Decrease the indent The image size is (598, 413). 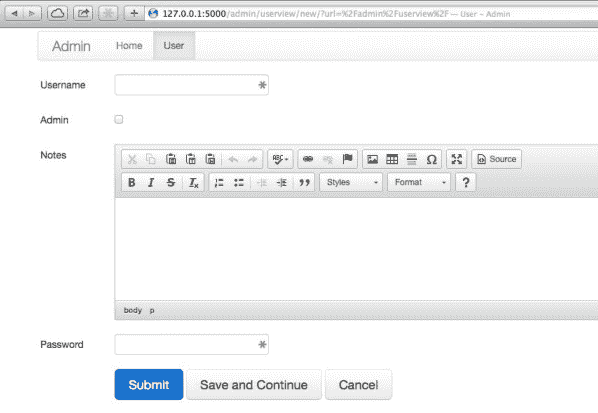pyautogui.click(x=262, y=182)
